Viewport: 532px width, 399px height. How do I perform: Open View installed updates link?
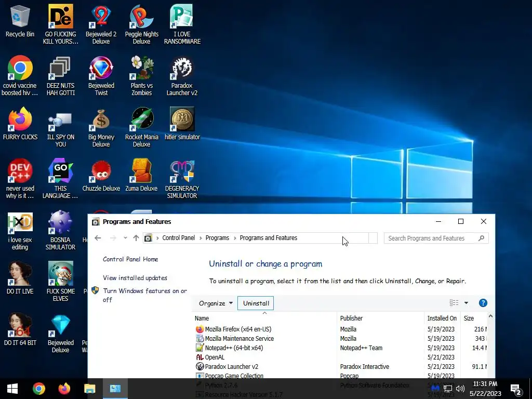(135, 278)
